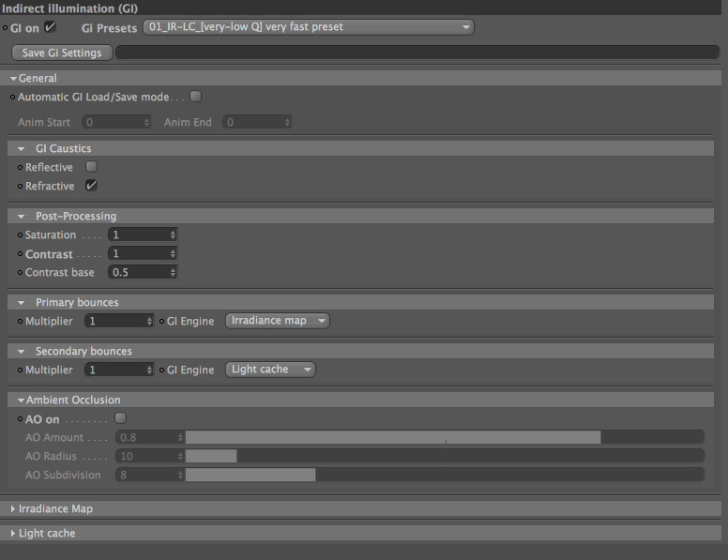Image resolution: width=728 pixels, height=560 pixels.
Task: Click the AO Amount slider
Action: pyautogui.click(x=445, y=437)
